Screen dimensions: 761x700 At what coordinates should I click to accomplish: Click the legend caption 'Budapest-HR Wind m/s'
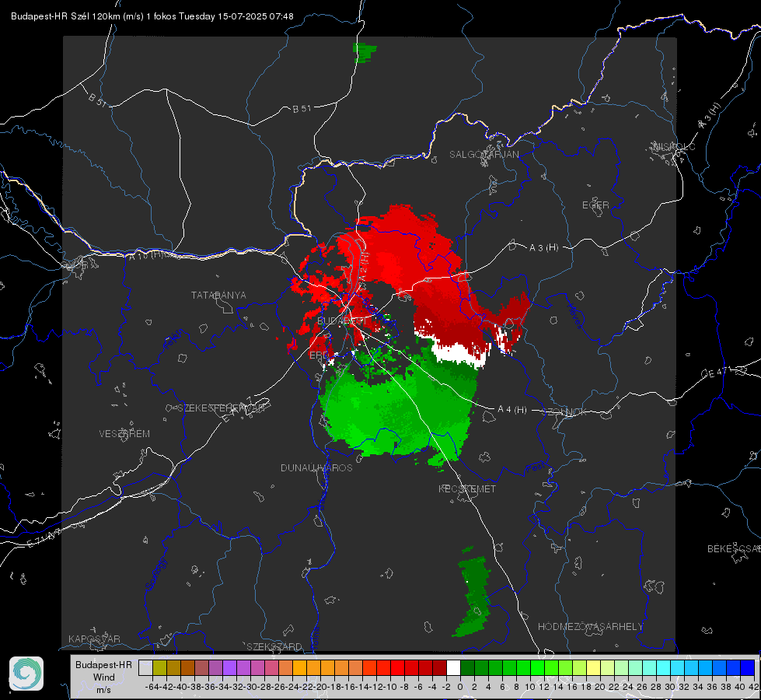[103, 677]
